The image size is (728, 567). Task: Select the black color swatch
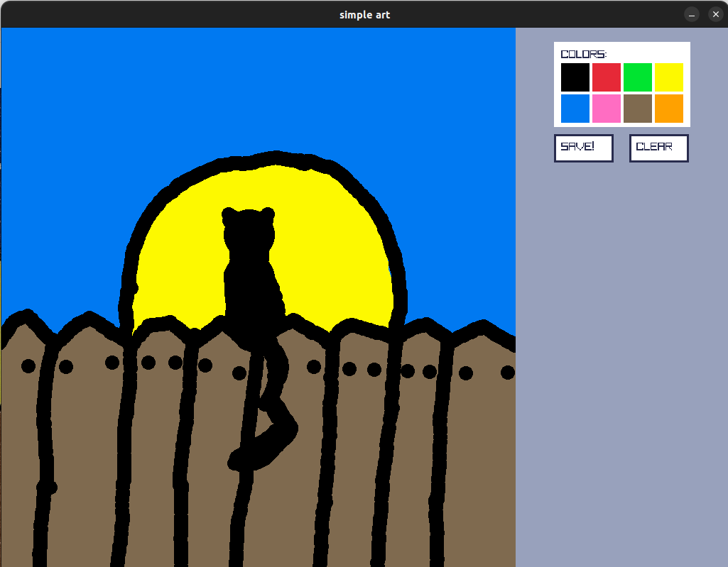pos(575,77)
